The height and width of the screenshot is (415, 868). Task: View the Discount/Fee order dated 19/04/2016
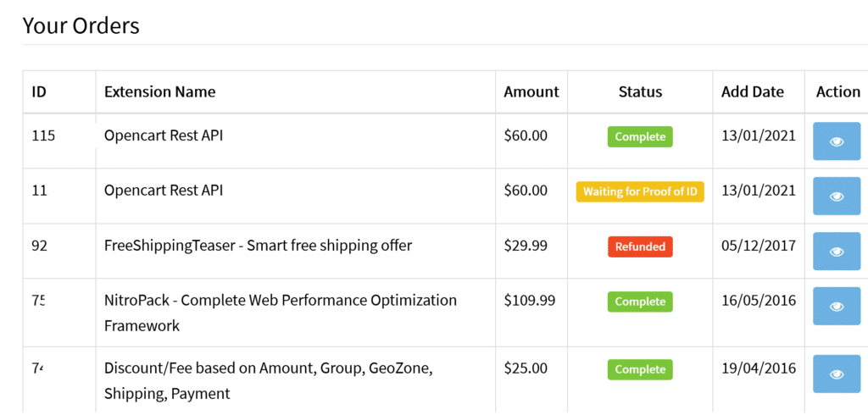[x=837, y=374]
